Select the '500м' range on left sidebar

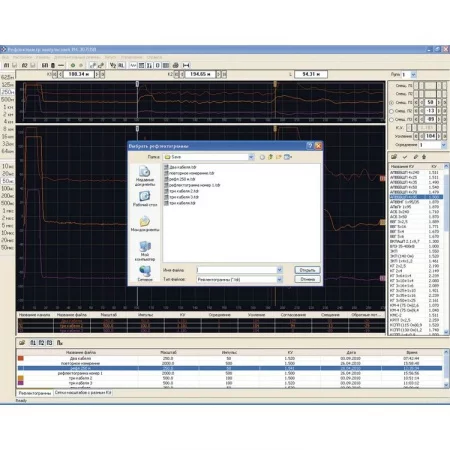pos(7,99)
